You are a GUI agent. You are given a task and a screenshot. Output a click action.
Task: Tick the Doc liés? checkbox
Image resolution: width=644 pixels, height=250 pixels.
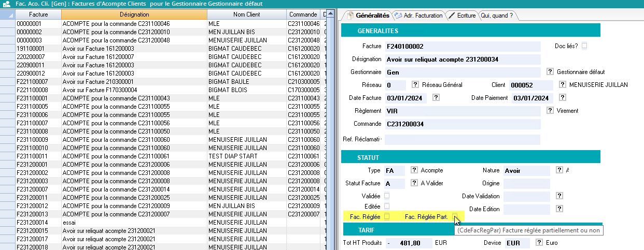pos(584,46)
